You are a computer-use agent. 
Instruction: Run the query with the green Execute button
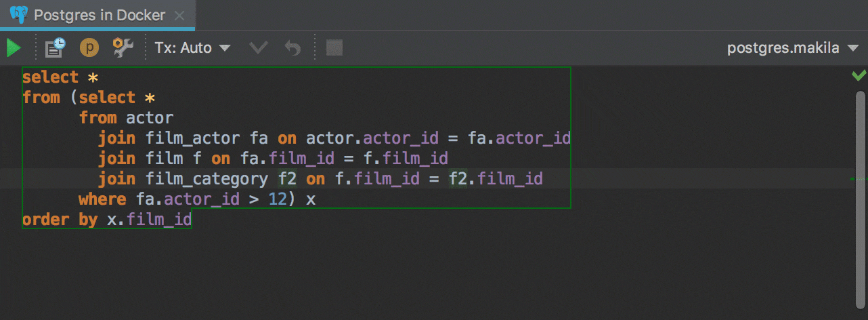tap(14, 48)
